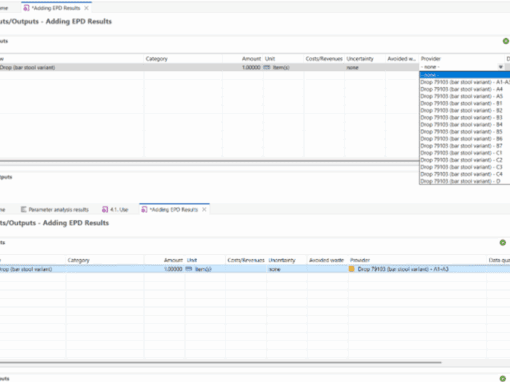
Task: Click the upper row's Item(s) unit text
Action: pos(281,67)
